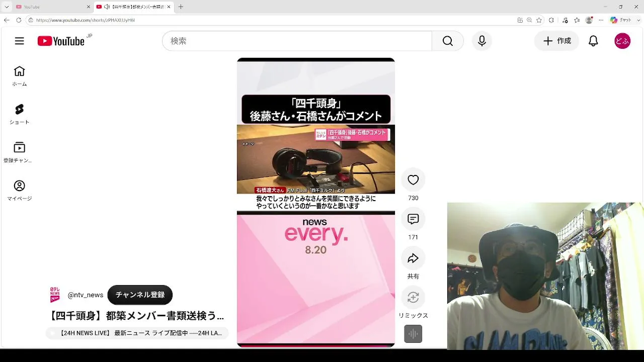Mute the tab via speaker icon
Image resolution: width=644 pixels, height=362 pixels.
[x=107, y=7]
